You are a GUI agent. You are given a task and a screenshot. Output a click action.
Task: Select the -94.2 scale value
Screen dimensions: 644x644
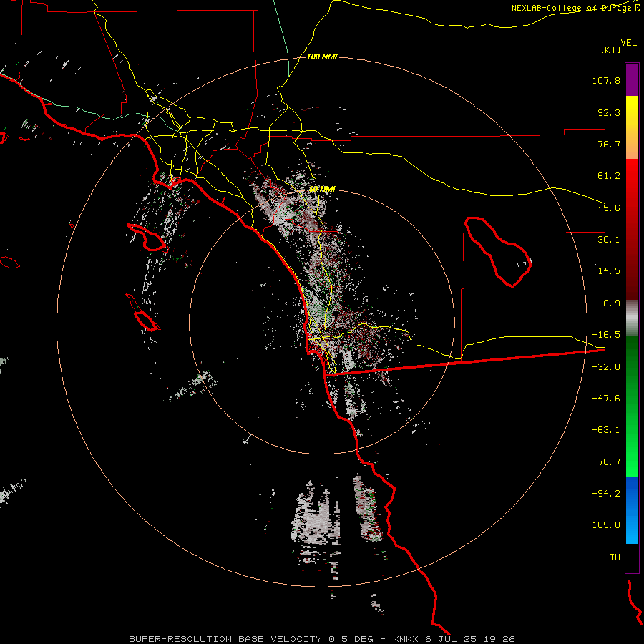(606, 493)
